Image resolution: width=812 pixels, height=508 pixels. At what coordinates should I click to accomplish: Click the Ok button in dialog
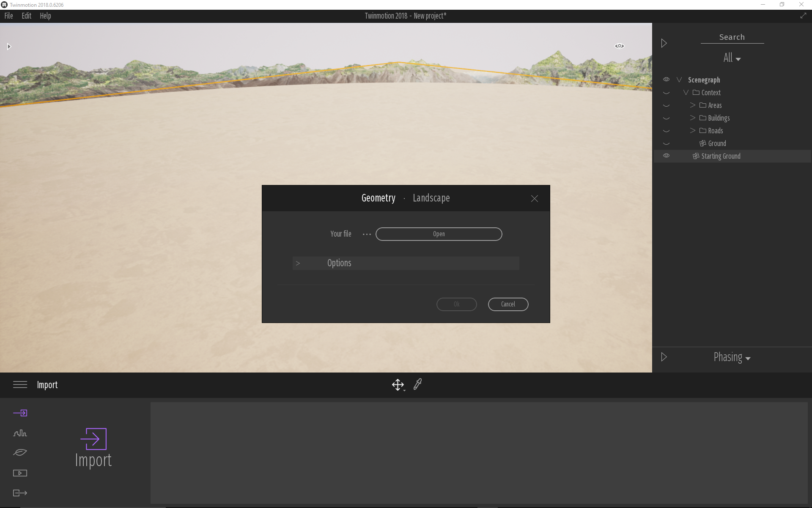point(456,304)
